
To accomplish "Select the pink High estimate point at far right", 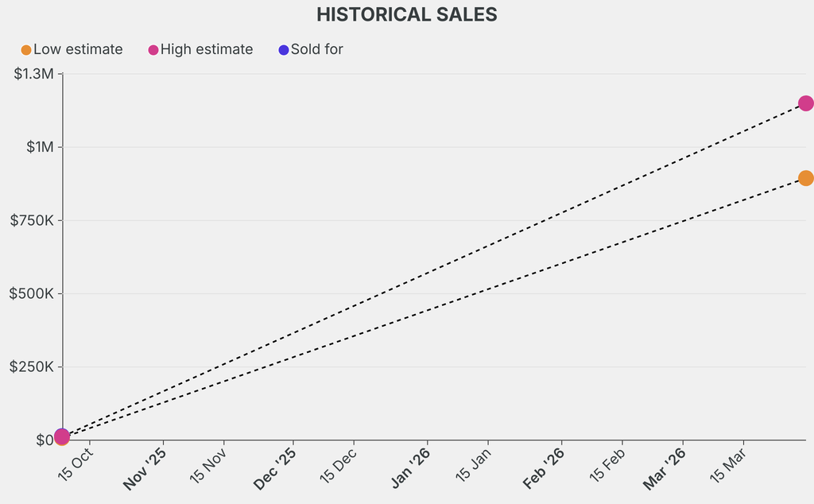I will pyautogui.click(x=805, y=103).
